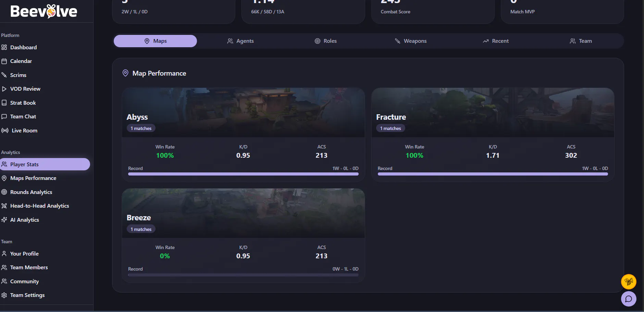This screenshot has height=312, width=644.
Task: Switch to the Maps tab
Action: [x=155, y=41]
